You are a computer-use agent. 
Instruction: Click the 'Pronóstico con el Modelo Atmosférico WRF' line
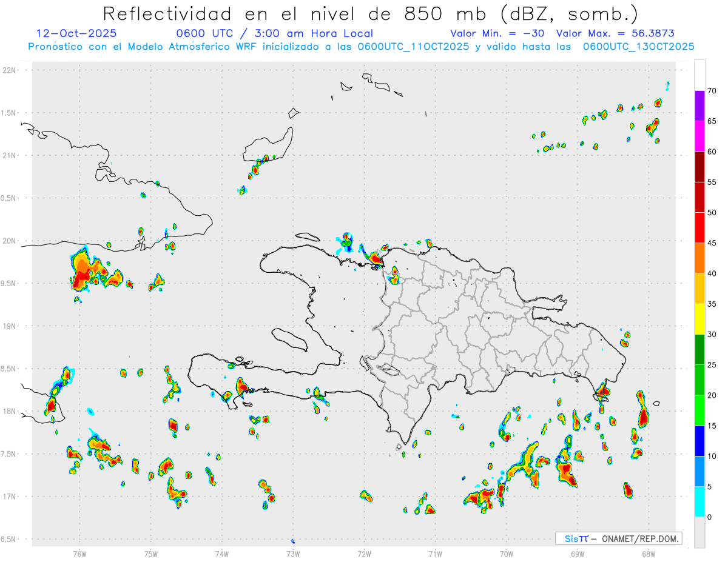tap(361, 46)
